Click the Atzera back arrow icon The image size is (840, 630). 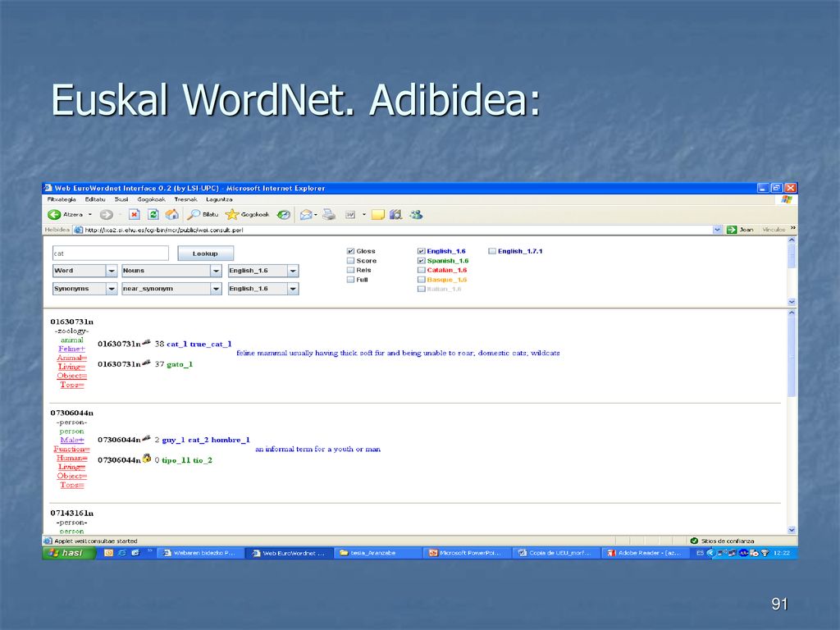[x=54, y=215]
